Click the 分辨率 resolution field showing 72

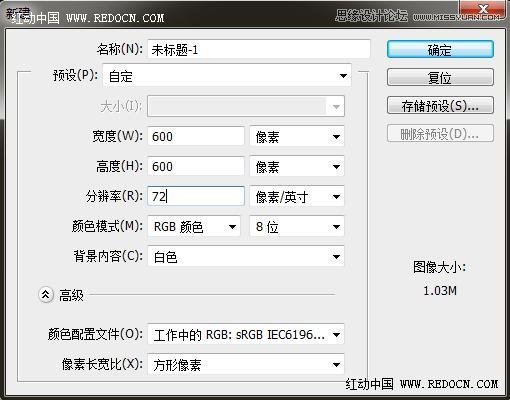tap(196, 196)
